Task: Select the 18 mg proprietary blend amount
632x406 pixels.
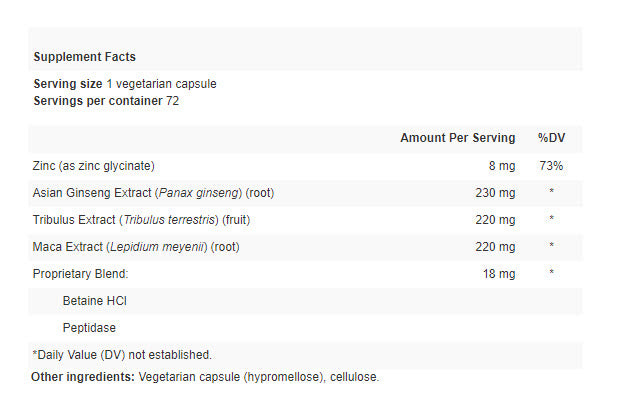Action: pyautogui.click(x=498, y=273)
